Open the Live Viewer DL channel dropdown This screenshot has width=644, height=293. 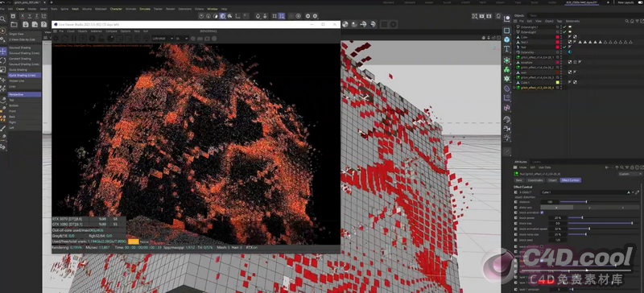click(x=182, y=38)
